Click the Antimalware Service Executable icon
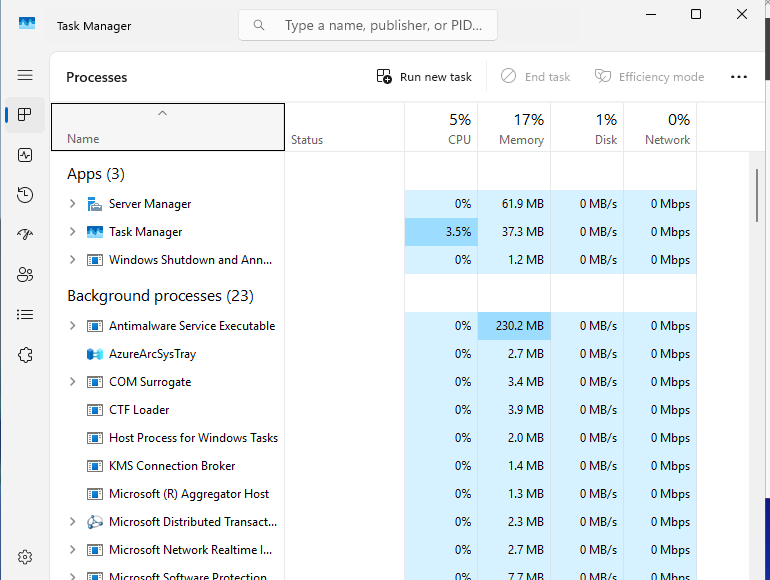 pos(95,326)
